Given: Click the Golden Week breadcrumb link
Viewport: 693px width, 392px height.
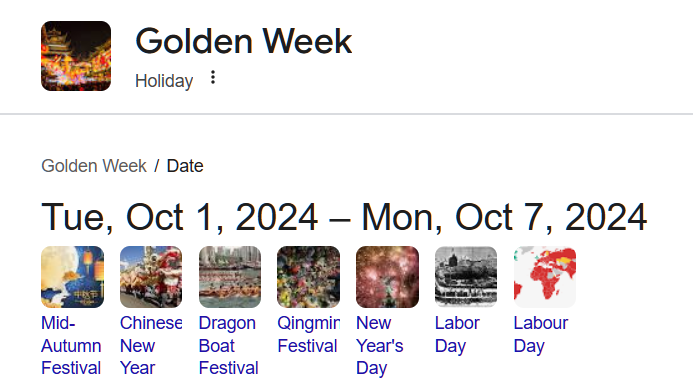Looking at the screenshot, I should click(94, 166).
